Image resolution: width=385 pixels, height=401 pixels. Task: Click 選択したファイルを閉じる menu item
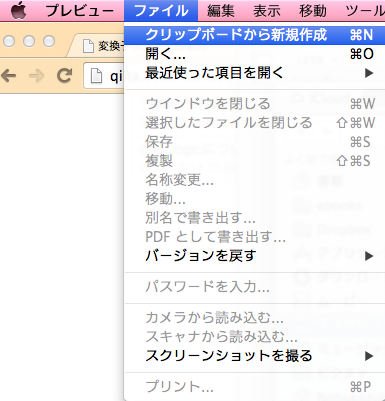pos(255,123)
